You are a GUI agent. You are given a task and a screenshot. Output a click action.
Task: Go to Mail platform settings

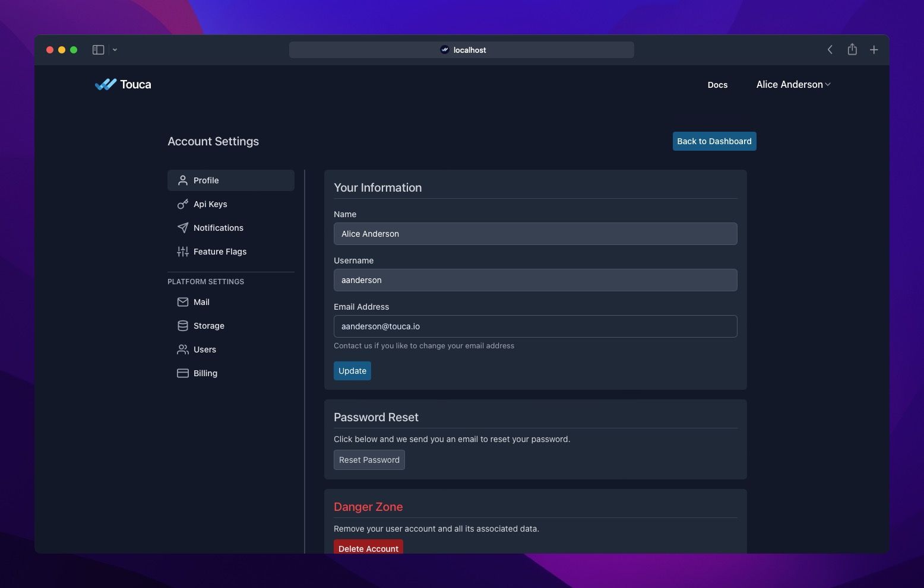231,302
